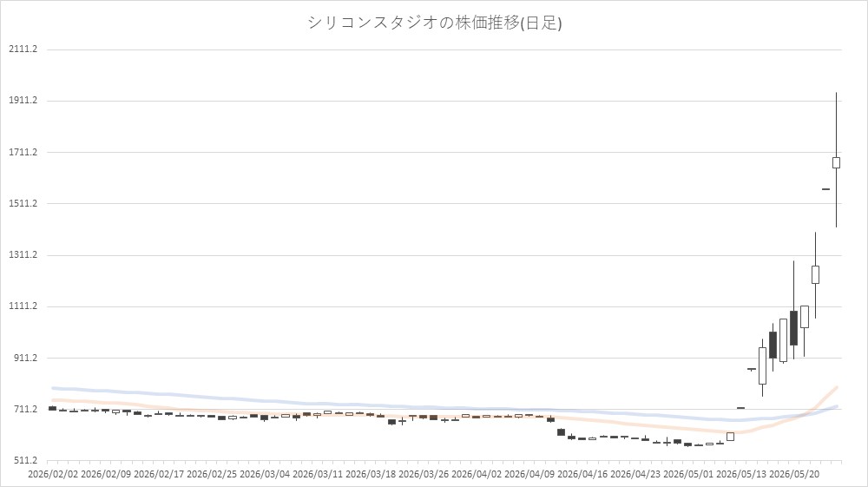Click the 2026/03/04 date label

point(265,474)
